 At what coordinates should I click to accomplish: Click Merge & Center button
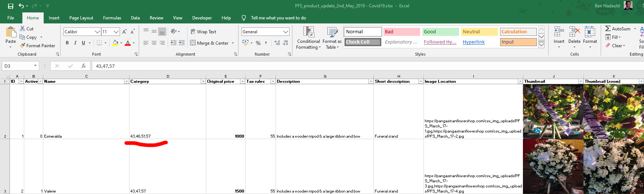[209, 43]
